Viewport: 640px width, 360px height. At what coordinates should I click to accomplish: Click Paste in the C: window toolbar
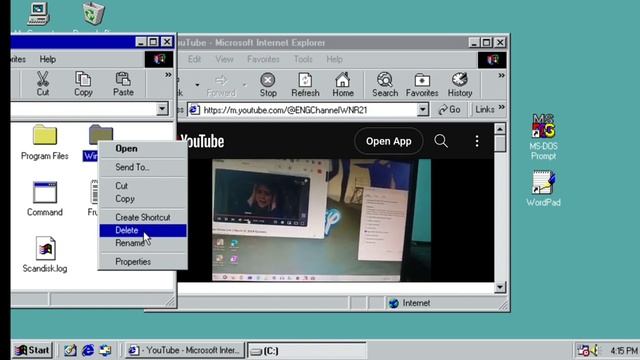pos(123,84)
